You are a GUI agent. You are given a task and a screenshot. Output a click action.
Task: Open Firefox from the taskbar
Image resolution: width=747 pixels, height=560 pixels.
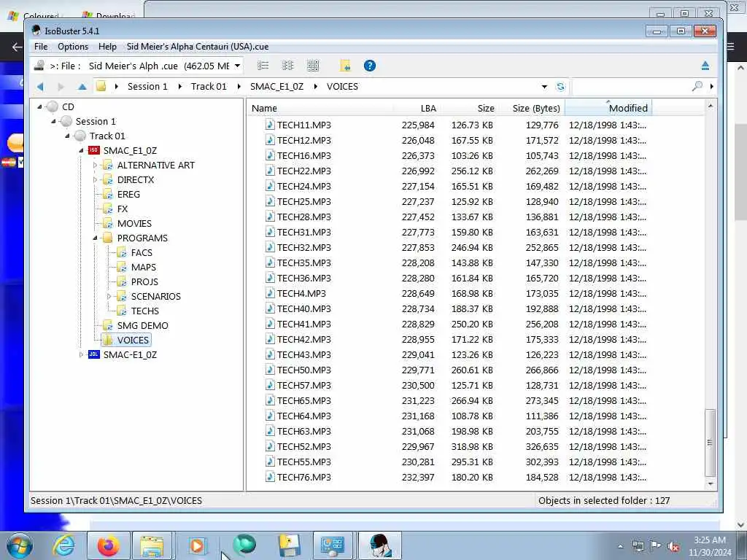(x=109, y=545)
